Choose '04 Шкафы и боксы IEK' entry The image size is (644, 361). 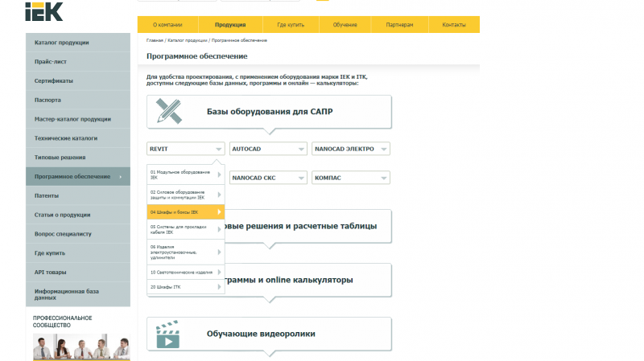coord(186,212)
